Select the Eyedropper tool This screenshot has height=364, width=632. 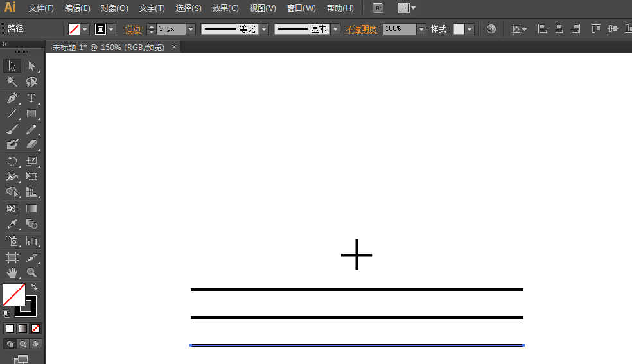pyautogui.click(x=12, y=224)
